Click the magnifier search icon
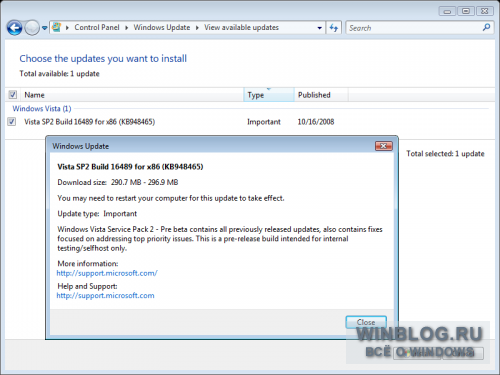This screenshot has height=375, width=500. point(486,27)
